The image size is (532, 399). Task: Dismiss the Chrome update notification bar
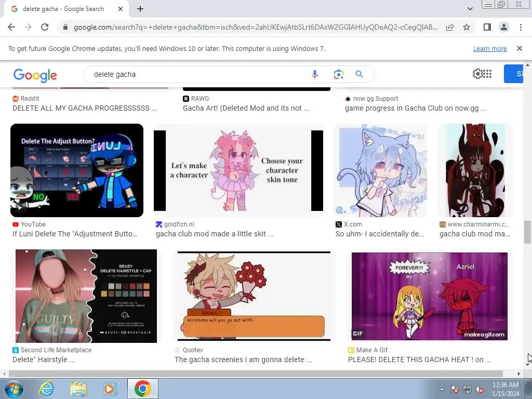click(519, 48)
